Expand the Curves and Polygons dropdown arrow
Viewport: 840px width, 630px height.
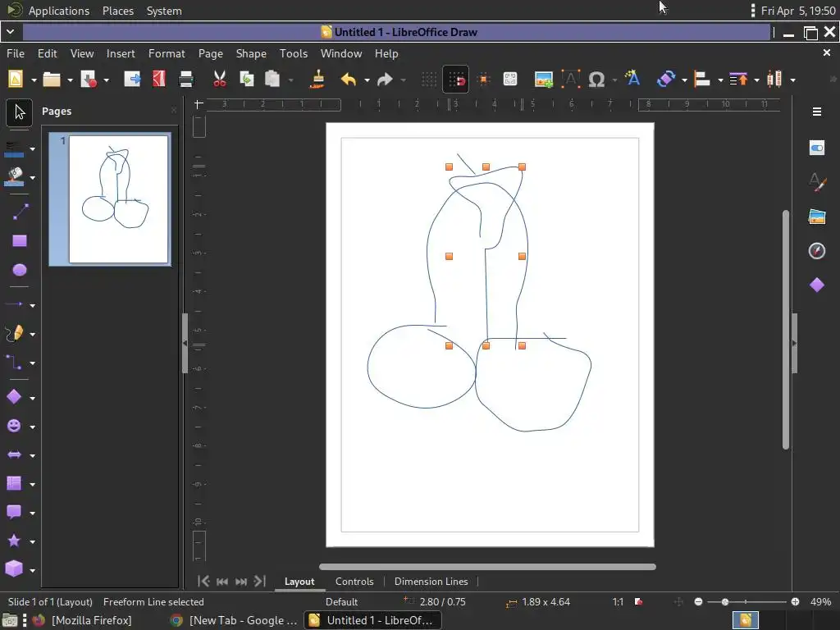point(33,335)
